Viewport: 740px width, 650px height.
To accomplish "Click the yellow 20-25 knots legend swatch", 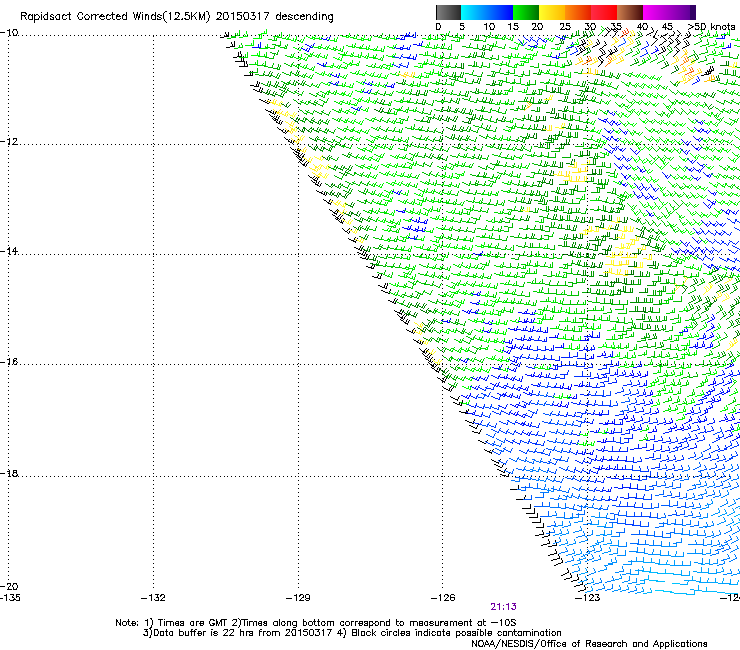I will (552, 12).
